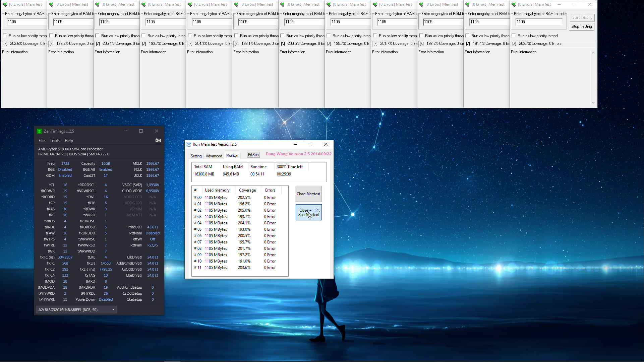
Task: Toggle the low priority checkbox in the second MemTest window
Action: [x=51, y=36]
